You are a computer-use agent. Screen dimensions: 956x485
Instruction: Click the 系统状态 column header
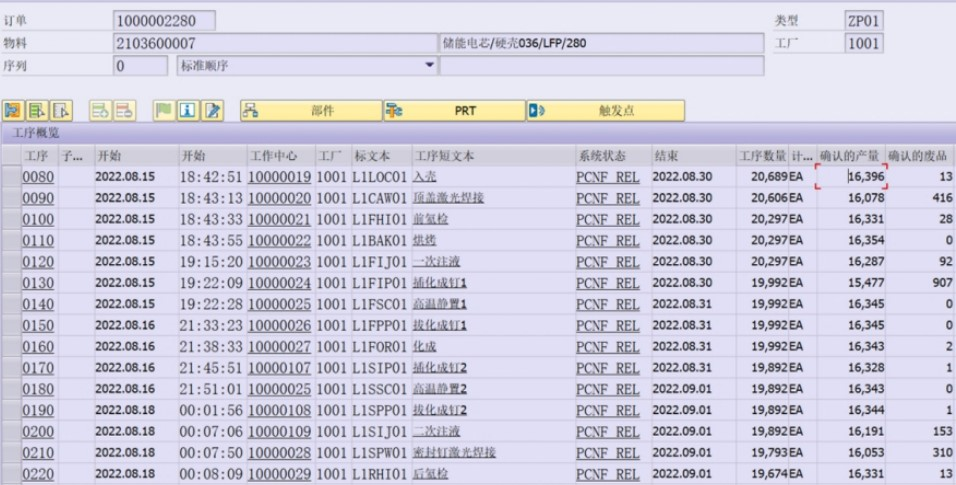click(x=602, y=156)
